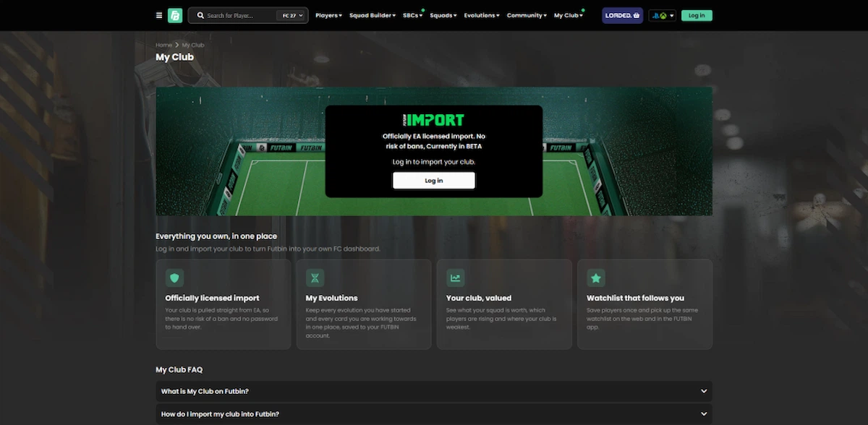Image resolution: width=868 pixels, height=425 pixels.
Task: Open the SBCs menu
Action: coord(413,15)
